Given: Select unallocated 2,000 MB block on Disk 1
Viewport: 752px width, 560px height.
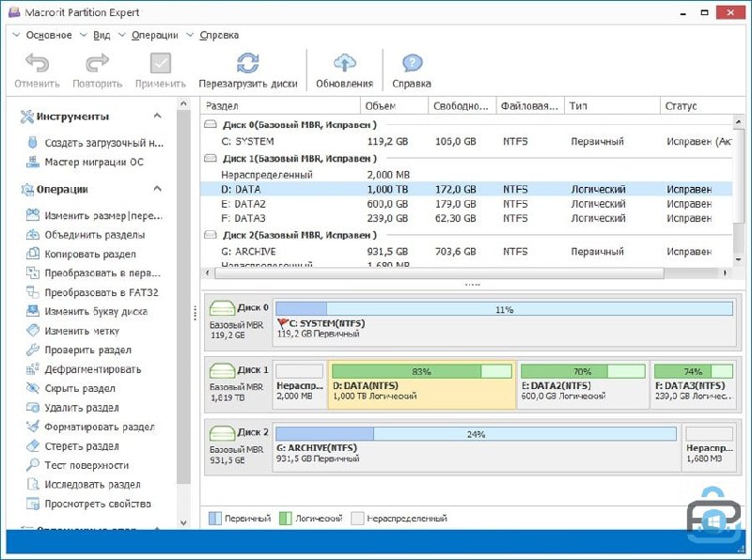Looking at the screenshot, I should 300,385.
